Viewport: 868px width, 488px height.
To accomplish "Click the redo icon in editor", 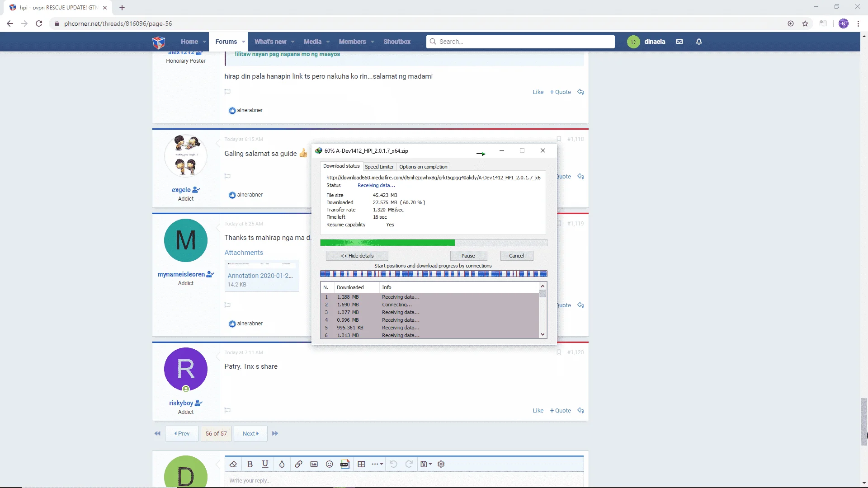I will [409, 464].
